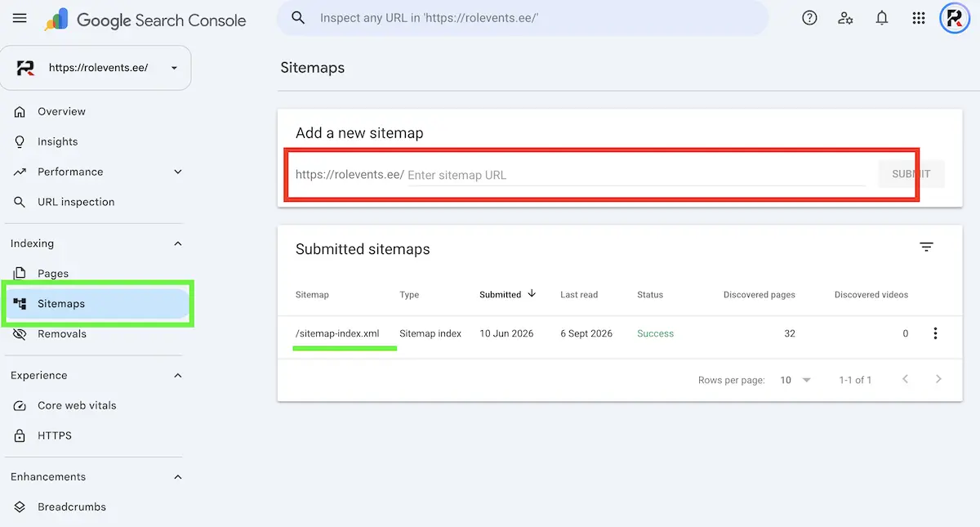This screenshot has width=980, height=527.
Task: Click the Submit sitemap button
Action: click(x=911, y=174)
